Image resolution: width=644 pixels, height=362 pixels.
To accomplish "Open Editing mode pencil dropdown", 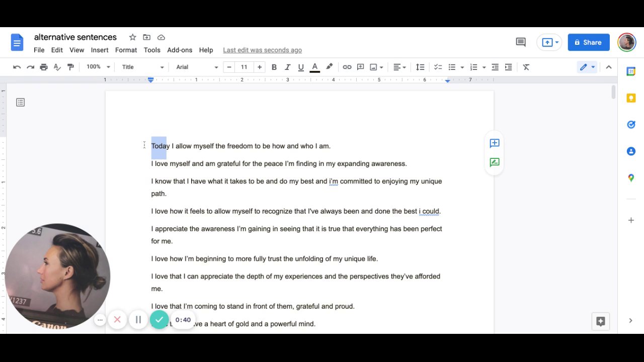I will pyautogui.click(x=587, y=67).
